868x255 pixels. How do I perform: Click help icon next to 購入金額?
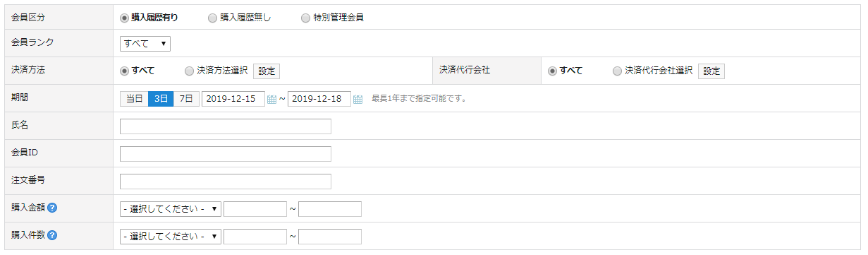(x=53, y=208)
